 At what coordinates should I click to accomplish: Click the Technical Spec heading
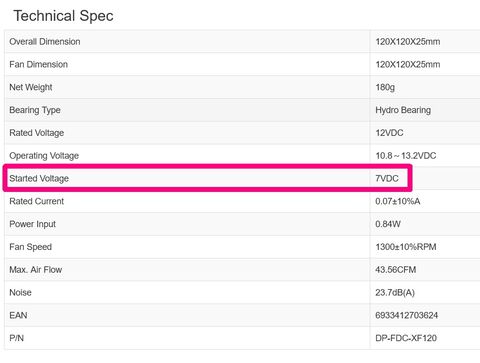(x=63, y=16)
